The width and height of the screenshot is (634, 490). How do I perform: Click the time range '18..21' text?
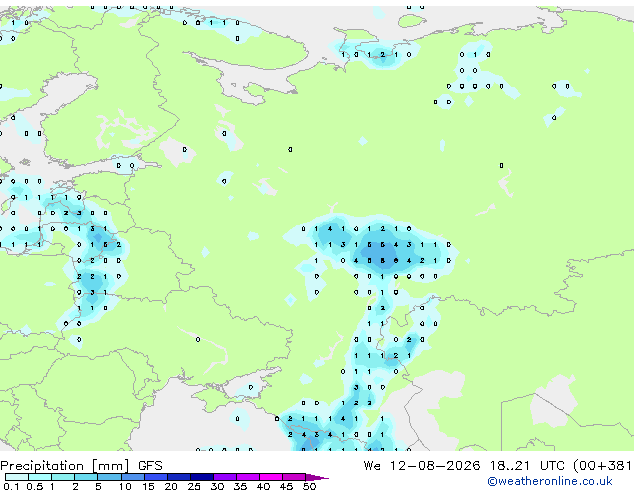click(x=509, y=466)
